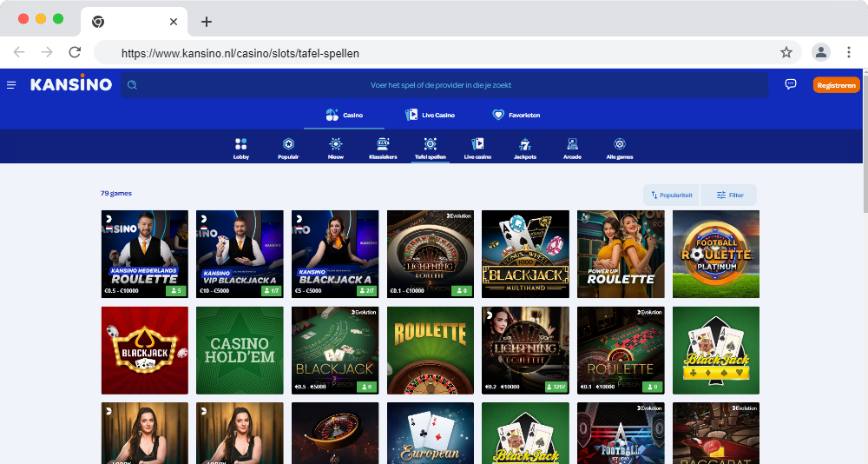Open the red Blackjack marquee game

(144, 350)
